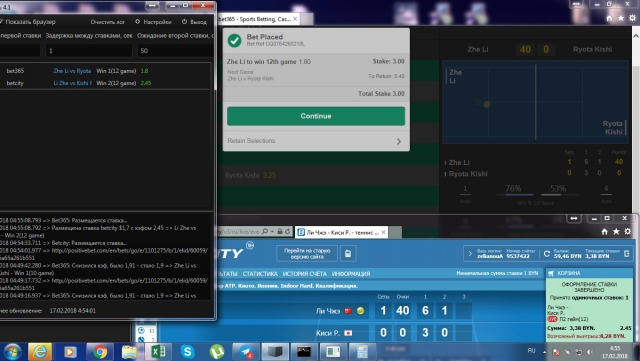Refresh page via address bar reload icon
This screenshot has height=361, width=640.
[x=287, y=232]
